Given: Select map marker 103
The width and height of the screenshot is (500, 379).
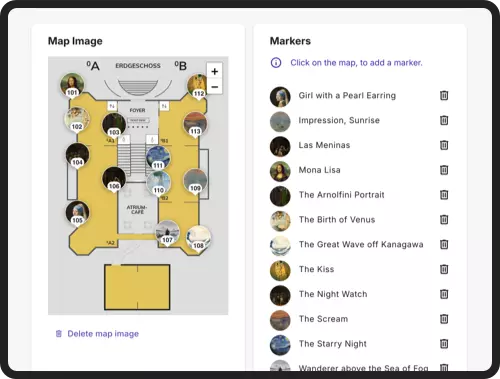Looking at the screenshot, I should (114, 125).
